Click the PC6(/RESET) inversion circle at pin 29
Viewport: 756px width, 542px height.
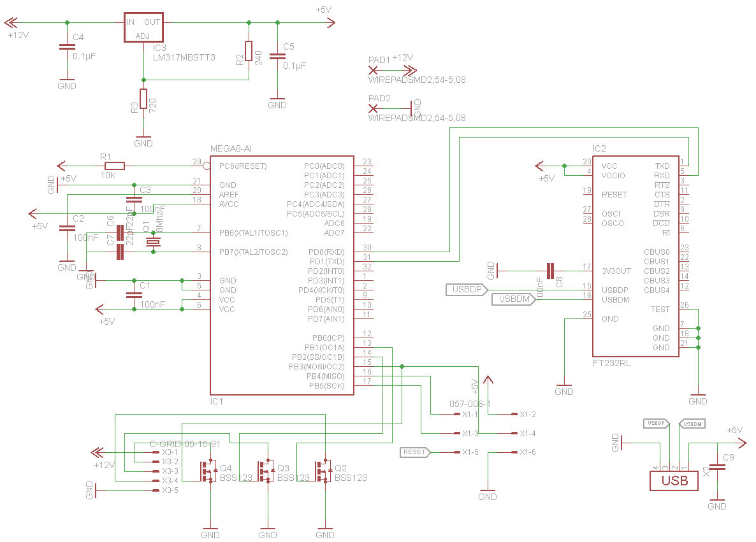pos(207,166)
